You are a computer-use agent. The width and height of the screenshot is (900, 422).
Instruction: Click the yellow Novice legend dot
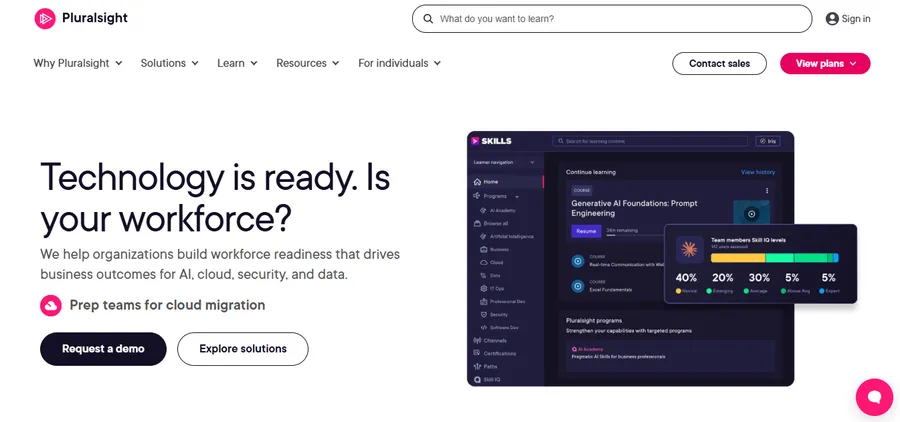[678, 291]
